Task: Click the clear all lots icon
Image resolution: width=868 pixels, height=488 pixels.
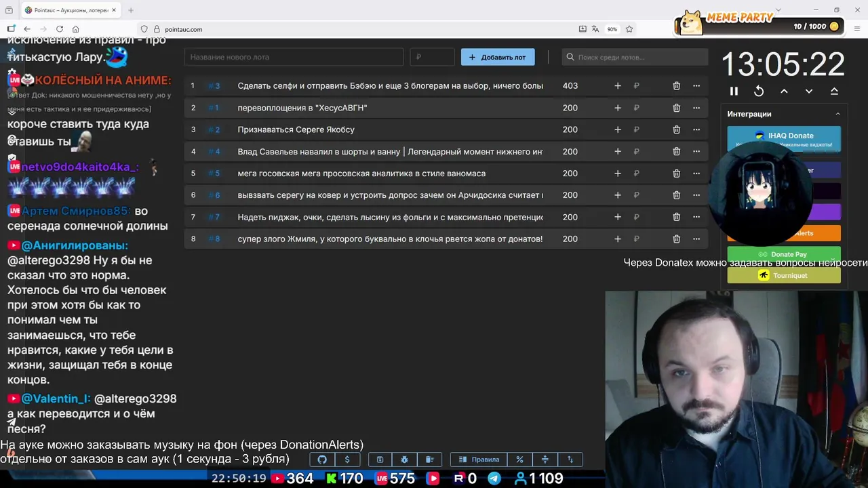Action: coord(429,460)
